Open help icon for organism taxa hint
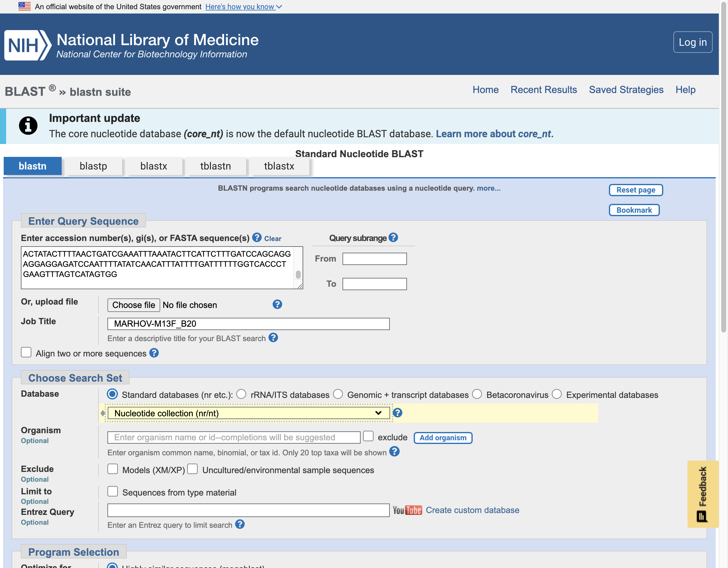Screen dimensions: 728x568 tap(394, 452)
